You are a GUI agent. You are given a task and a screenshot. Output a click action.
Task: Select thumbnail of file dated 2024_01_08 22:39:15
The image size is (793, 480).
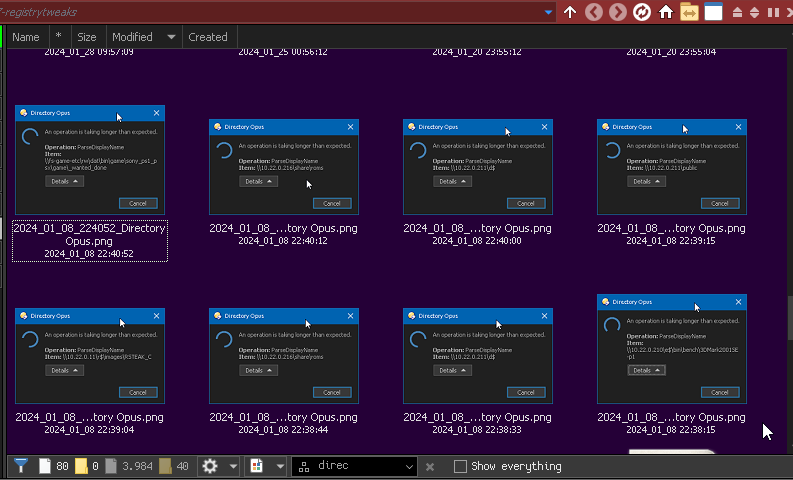tap(672, 167)
